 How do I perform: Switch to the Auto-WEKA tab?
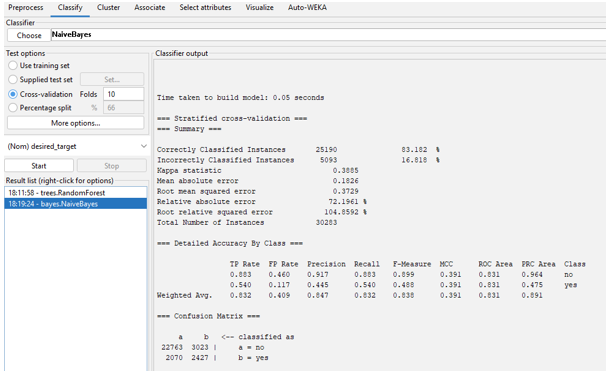pyautogui.click(x=307, y=7)
